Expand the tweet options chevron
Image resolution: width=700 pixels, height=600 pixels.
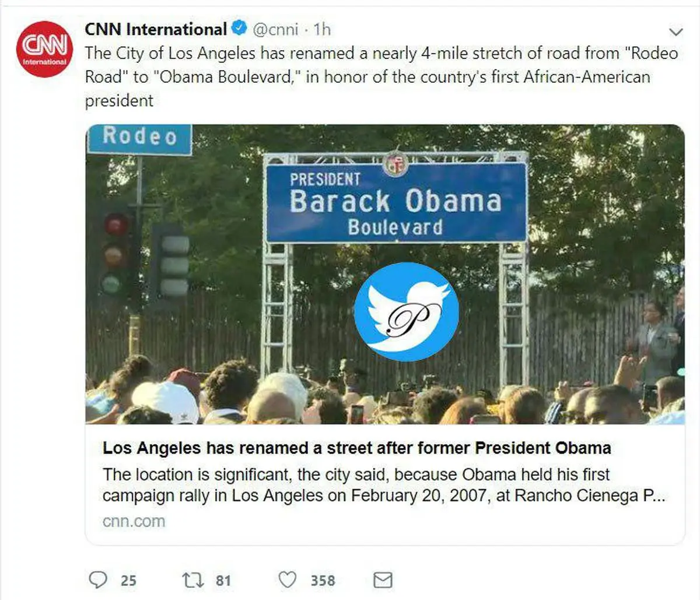[675, 31]
